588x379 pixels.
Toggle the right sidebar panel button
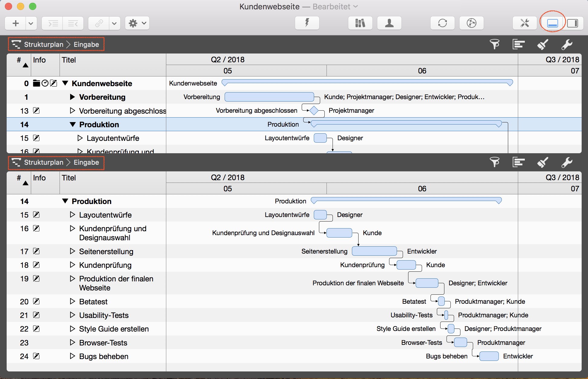tap(572, 23)
